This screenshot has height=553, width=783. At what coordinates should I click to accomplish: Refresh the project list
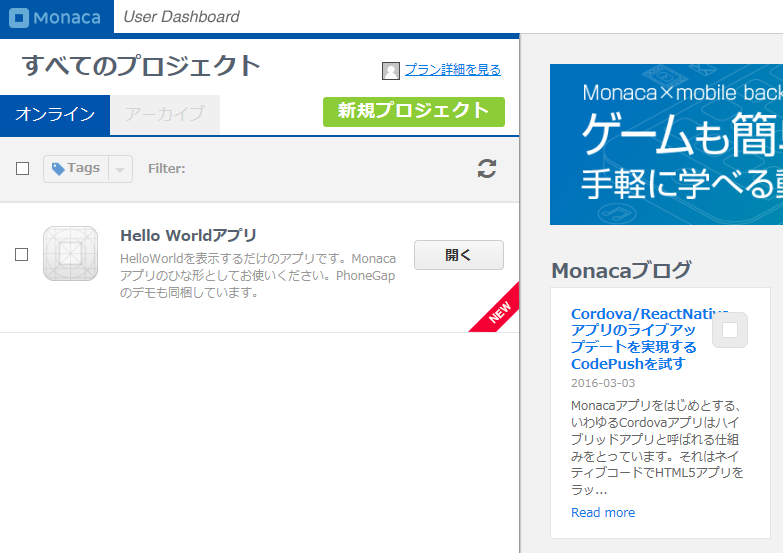click(x=486, y=168)
